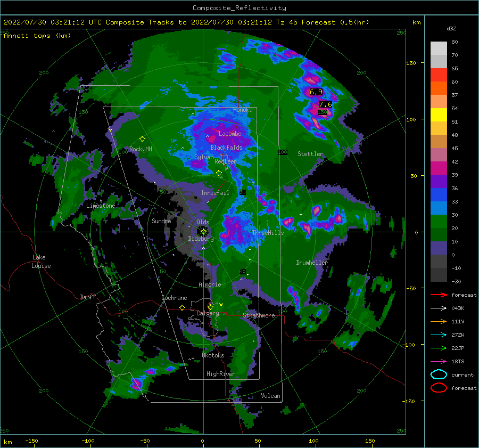This screenshot has height=448, width=479.
Task: Click the red forecast ellipse legend icon
Action: [x=439, y=388]
